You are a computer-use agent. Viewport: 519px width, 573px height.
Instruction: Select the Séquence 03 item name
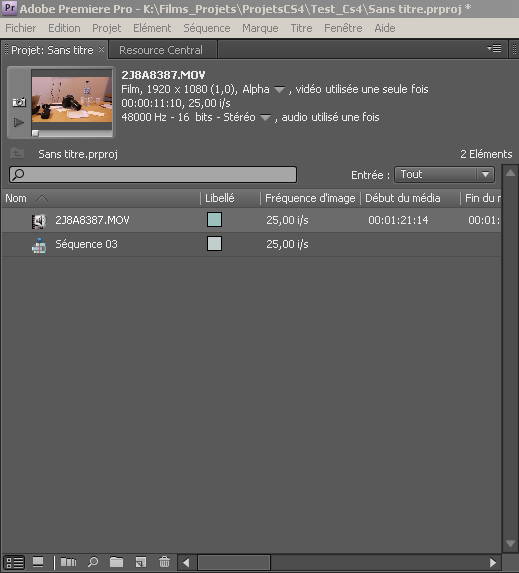(87, 244)
